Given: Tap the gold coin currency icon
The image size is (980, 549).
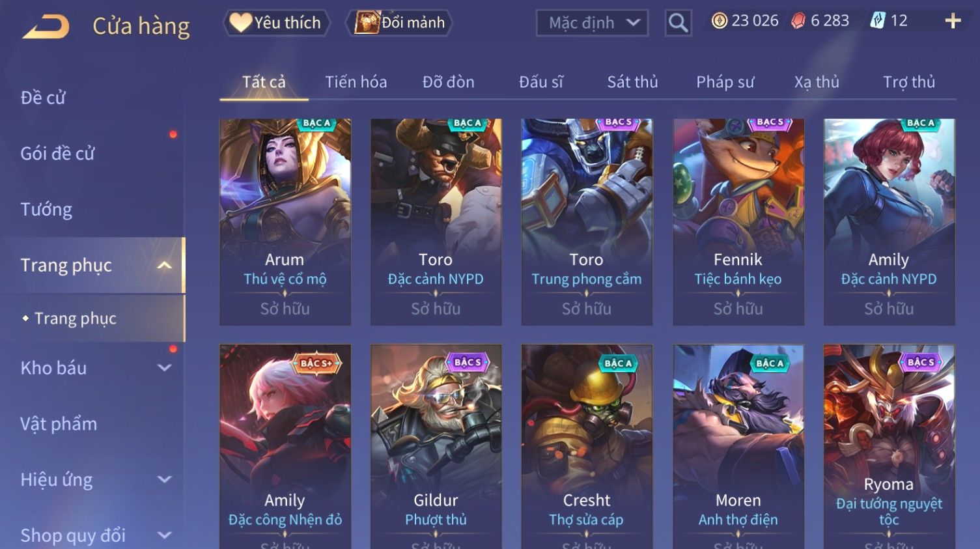Looking at the screenshot, I should [x=719, y=21].
